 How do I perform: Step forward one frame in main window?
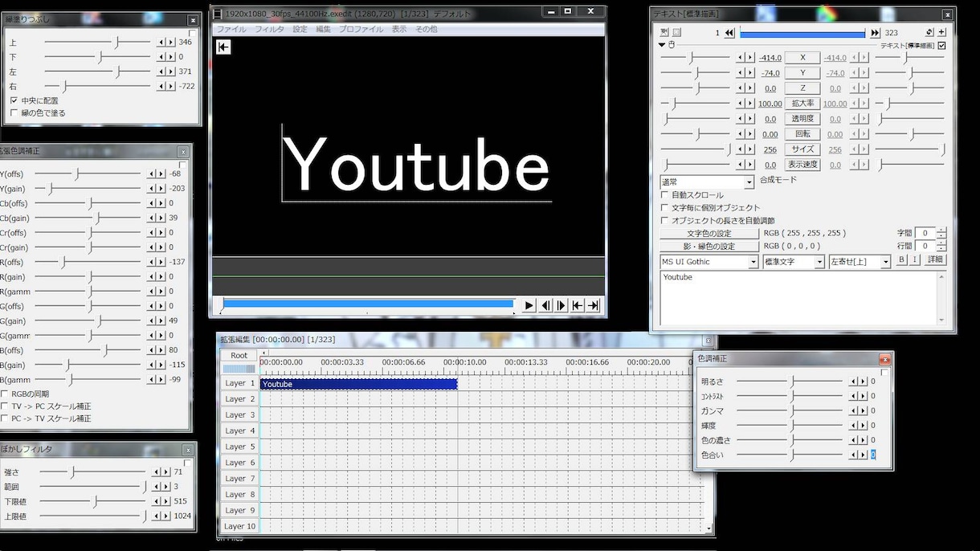pyautogui.click(x=562, y=305)
